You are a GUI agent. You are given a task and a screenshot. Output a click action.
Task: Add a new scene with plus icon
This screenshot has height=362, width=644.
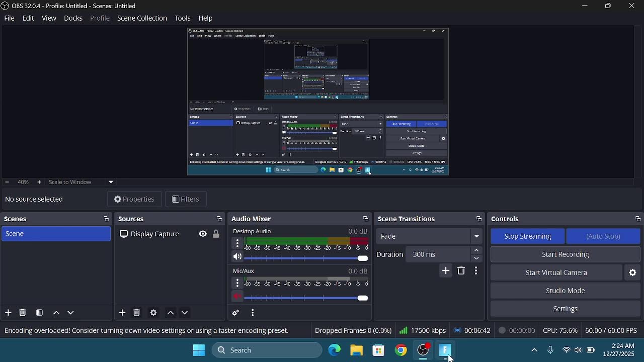click(8, 313)
